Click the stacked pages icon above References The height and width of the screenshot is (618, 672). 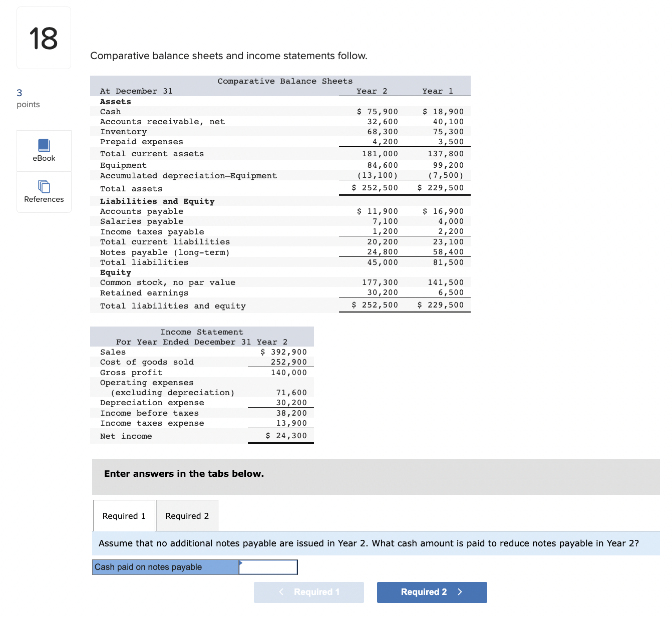[x=44, y=186]
